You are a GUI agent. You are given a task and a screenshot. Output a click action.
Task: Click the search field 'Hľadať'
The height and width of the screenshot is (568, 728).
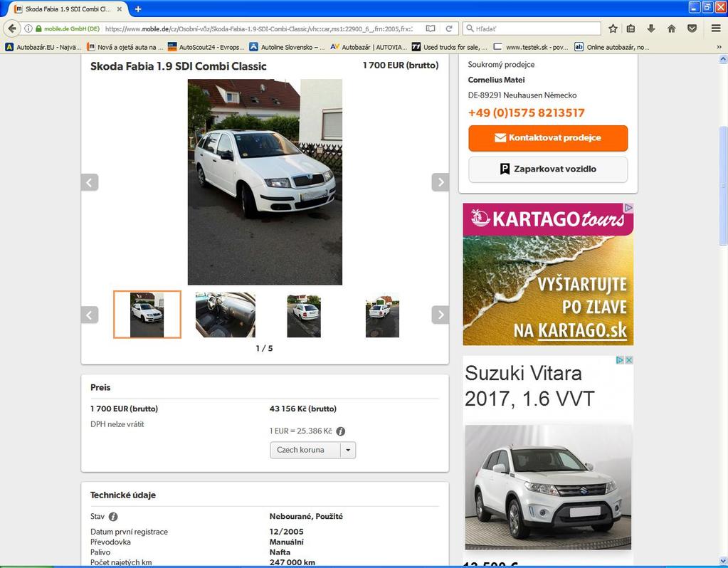click(x=532, y=28)
